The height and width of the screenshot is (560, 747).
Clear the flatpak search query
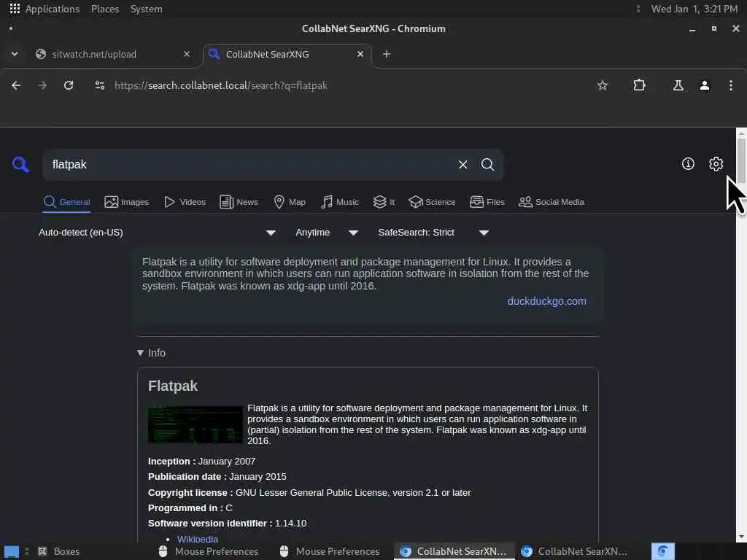[462, 164]
